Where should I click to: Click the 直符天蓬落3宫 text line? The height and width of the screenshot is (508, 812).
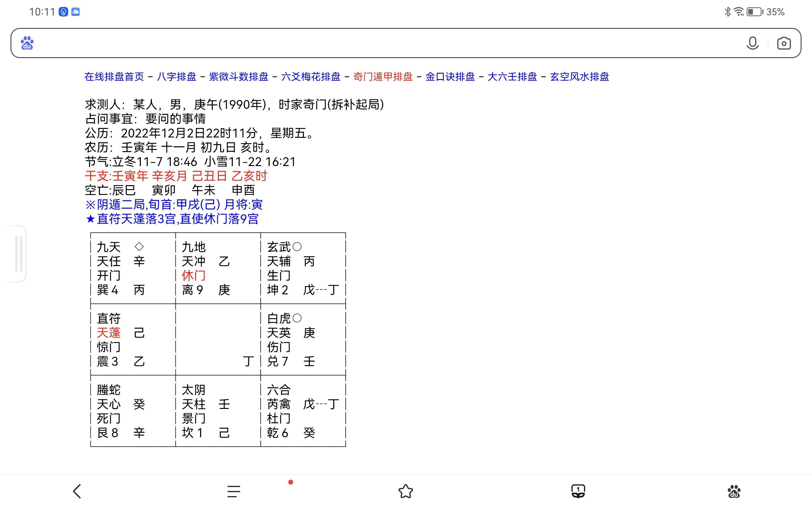[x=172, y=219]
